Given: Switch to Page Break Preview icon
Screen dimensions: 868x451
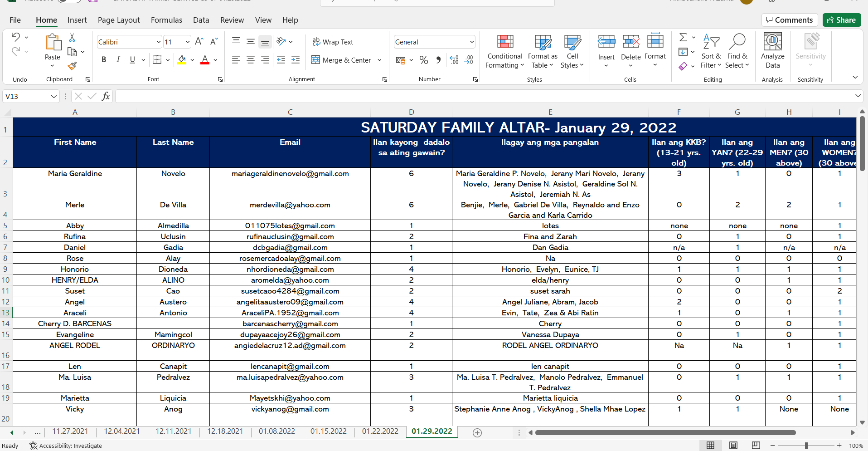Looking at the screenshot, I should pos(756,446).
